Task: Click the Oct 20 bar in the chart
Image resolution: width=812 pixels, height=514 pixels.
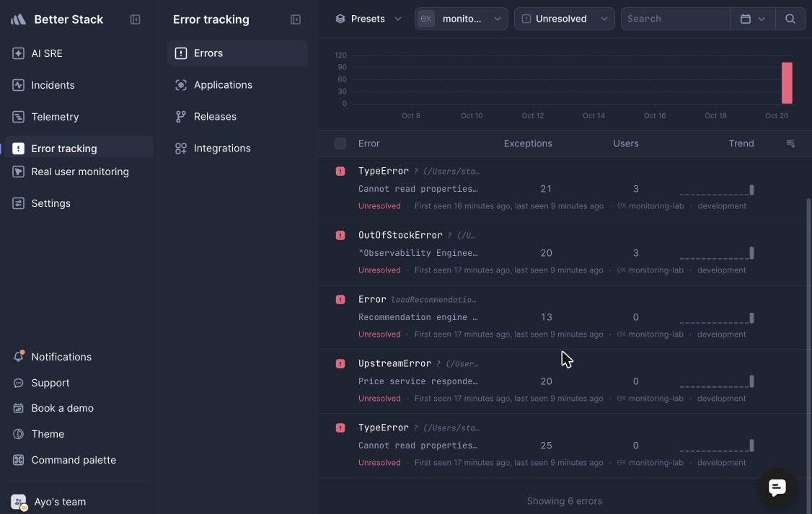Action: pyautogui.click(x=787, y=83)
